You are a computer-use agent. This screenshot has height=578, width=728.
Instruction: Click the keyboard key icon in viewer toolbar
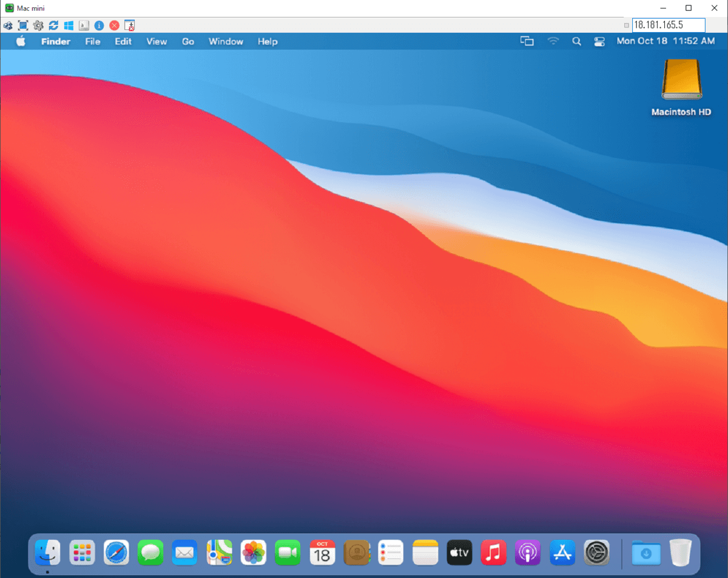(x=84, y=25)
